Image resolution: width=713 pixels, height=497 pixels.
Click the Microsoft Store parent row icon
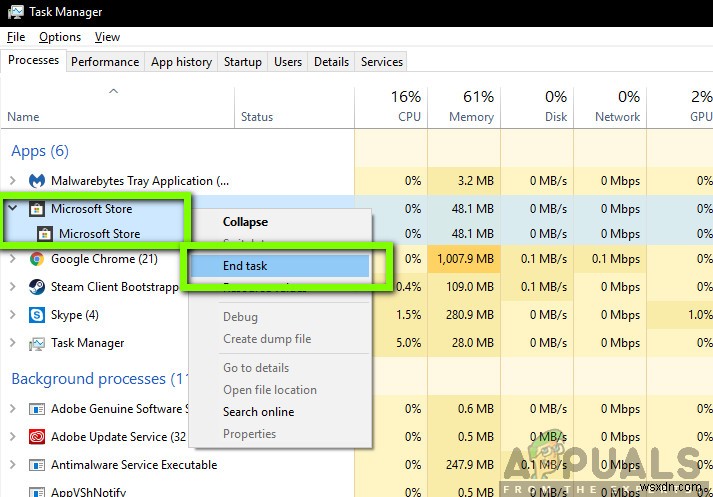click(37, 209)
